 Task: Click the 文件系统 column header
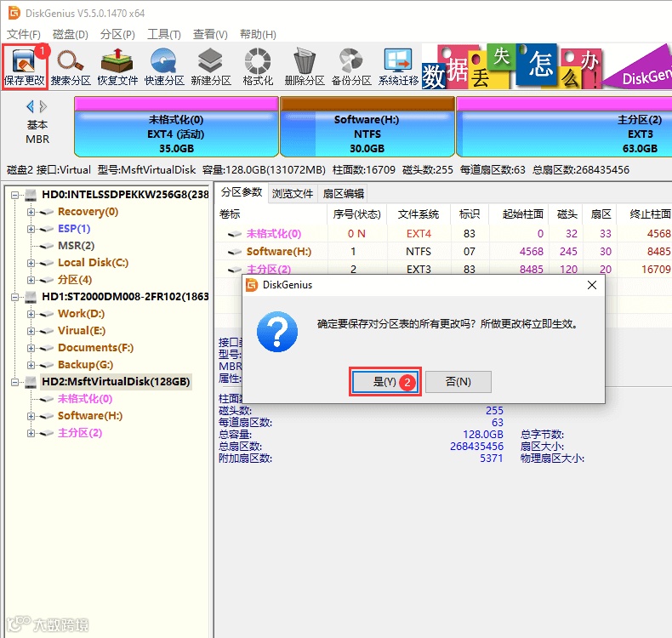(x=419, y=214)
